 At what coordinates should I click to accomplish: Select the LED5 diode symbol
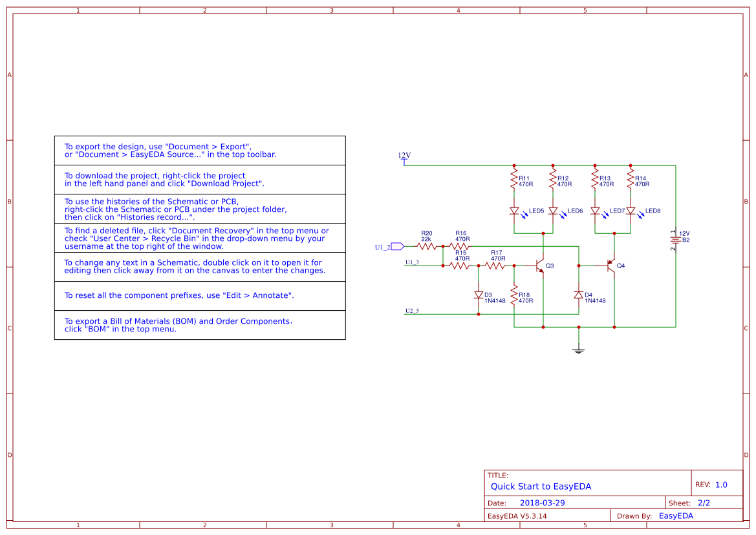(x=515, y=211)
